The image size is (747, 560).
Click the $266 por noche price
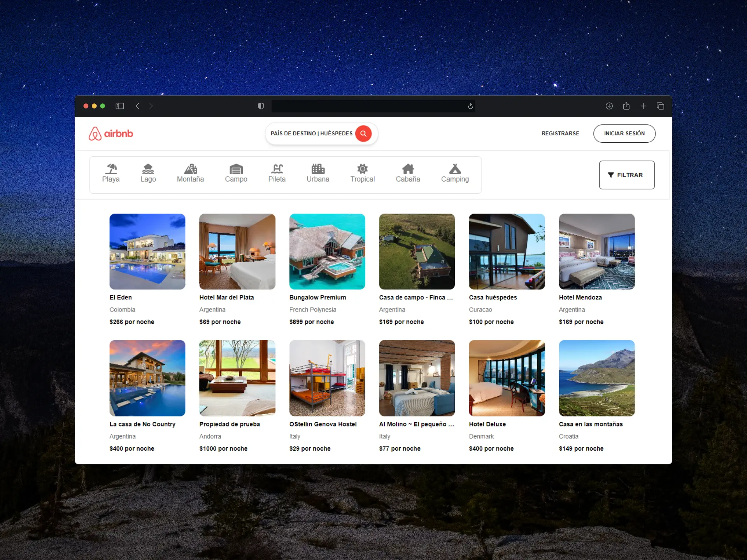coord(132,322)
